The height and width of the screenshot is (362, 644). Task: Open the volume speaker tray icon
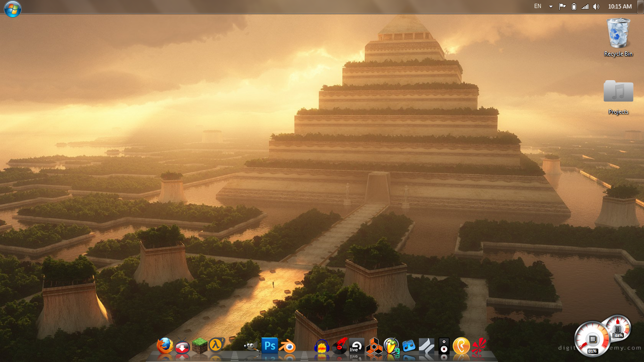pyautogui.click(x=596, y=7)
